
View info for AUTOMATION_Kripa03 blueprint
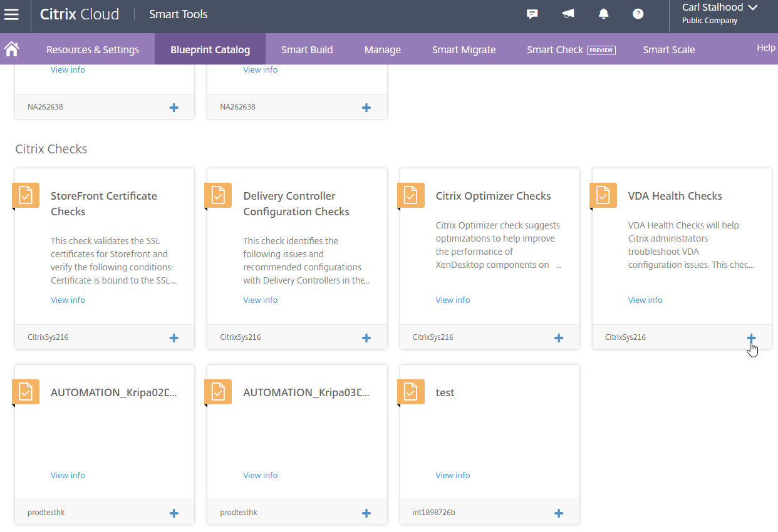[x=261, y=476]
